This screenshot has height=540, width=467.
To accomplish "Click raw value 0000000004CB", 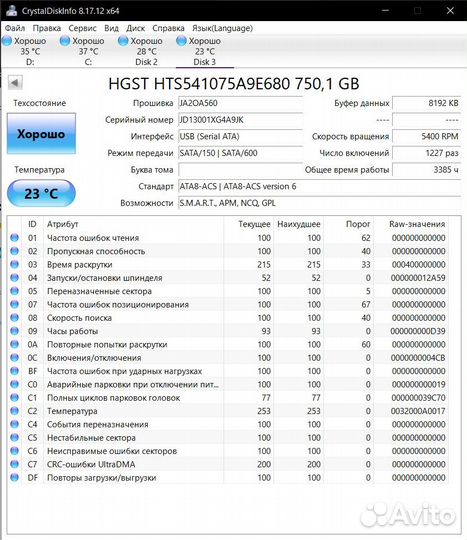I will point(418,358).
